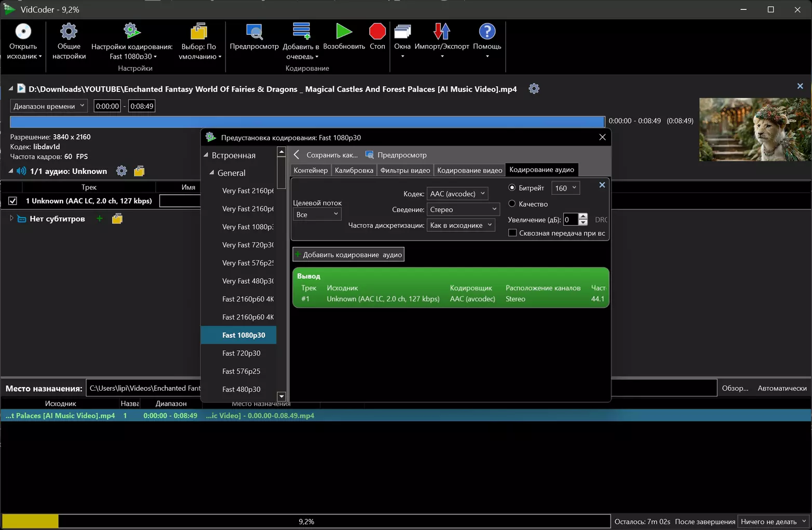Click the Open Source disc icon
Screen dimensions: 812x530
pyautogui.click(x=23, y=32)
